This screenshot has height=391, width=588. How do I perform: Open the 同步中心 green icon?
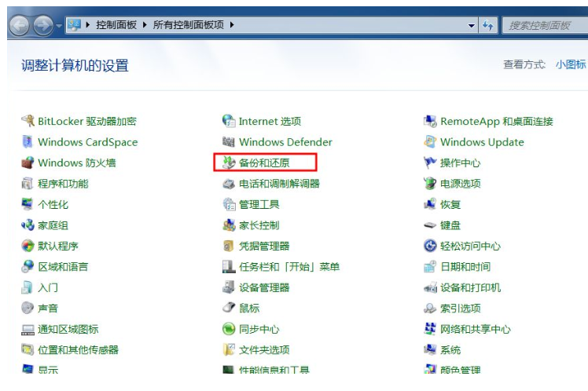(x=229, y=329)
